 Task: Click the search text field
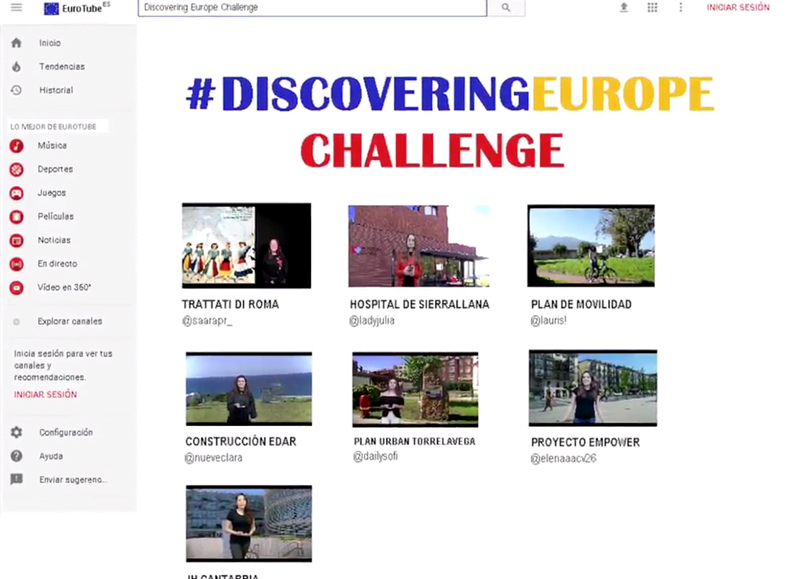(312, 8)
